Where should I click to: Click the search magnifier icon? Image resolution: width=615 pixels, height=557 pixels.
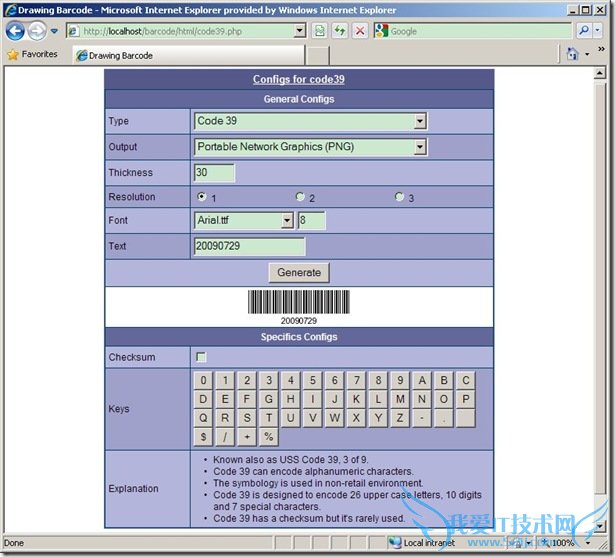[584, 31]
